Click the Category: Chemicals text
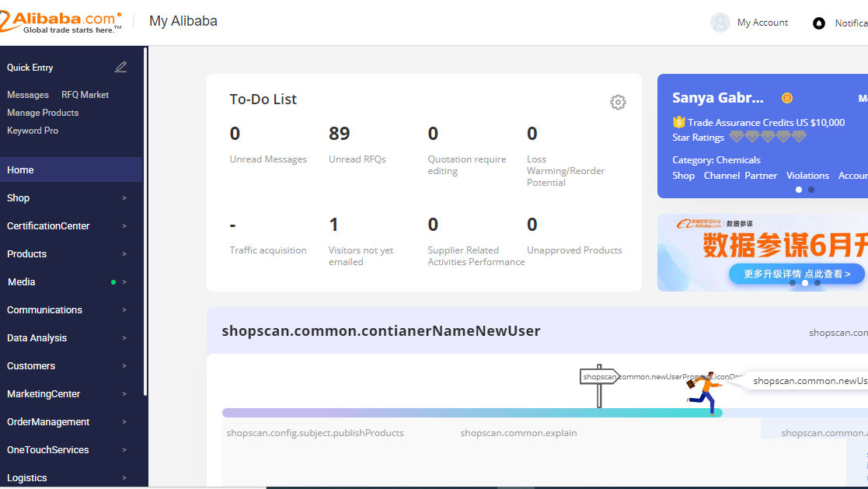This screenshot has height=489, width=868. click(x=716, y=160)
